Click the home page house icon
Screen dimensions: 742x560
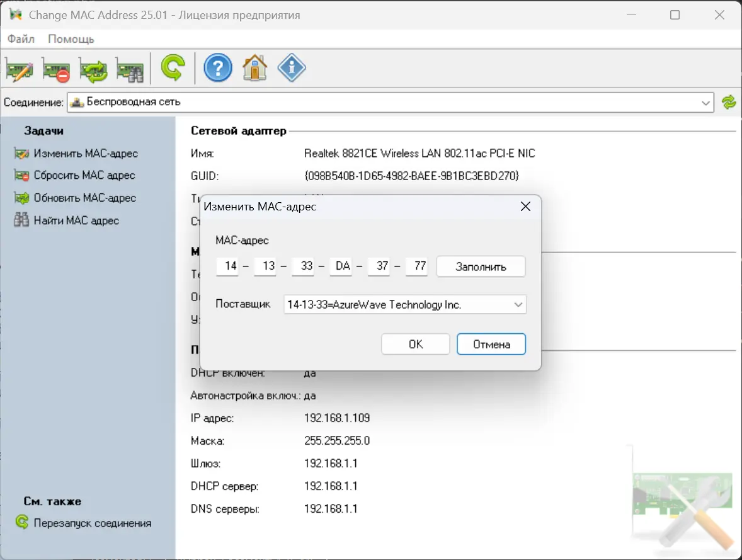[x=254, y=68]
